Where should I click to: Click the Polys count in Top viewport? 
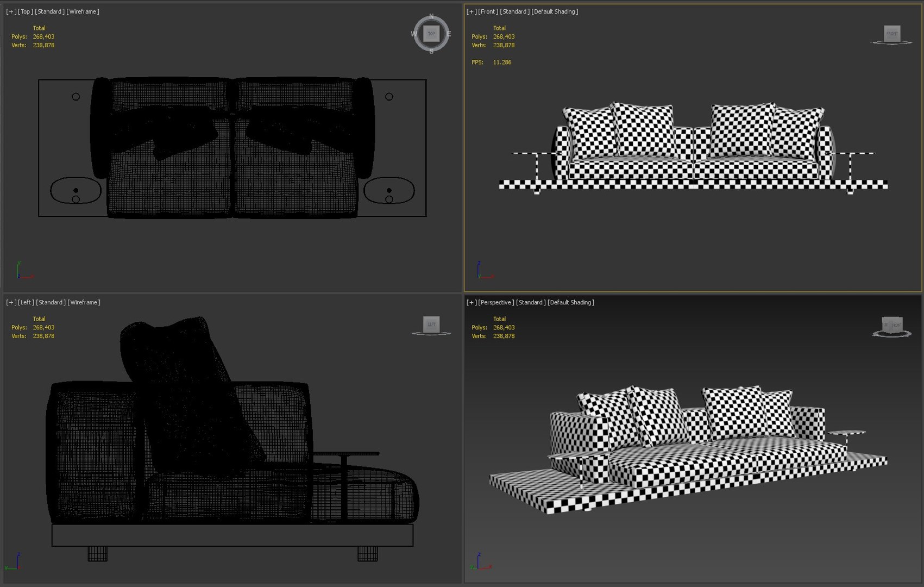coord(43,37)
